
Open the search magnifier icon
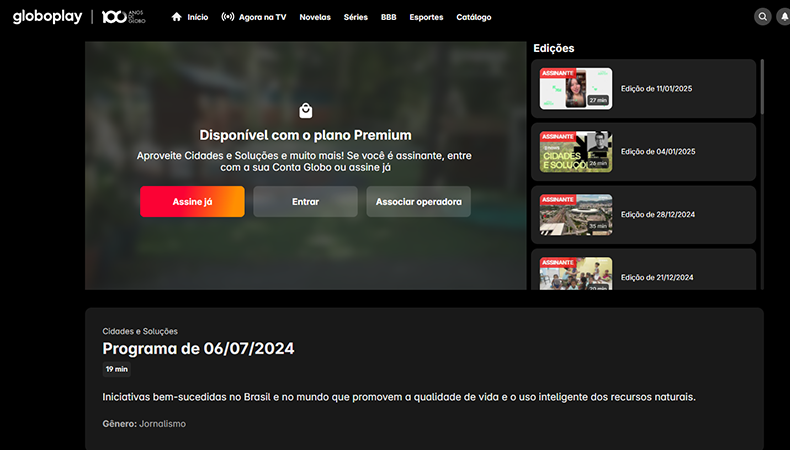click(x=763, y=17)
